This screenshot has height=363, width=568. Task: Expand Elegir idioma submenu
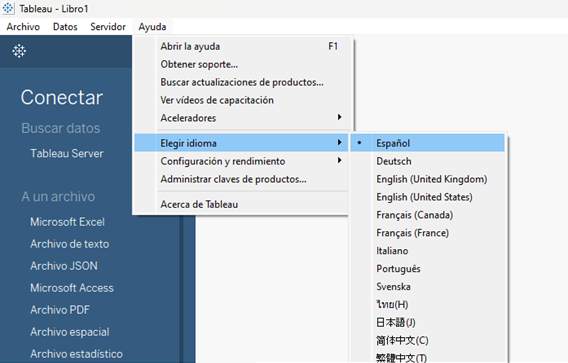241,143
